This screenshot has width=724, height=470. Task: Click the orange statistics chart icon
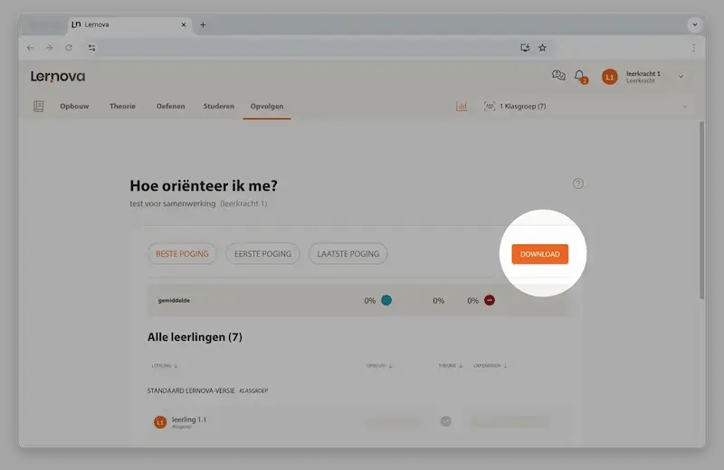point(461,106)
